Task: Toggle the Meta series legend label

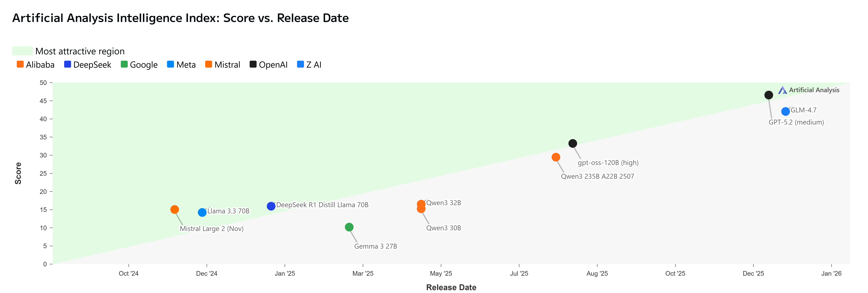Action: pos(186,65)
